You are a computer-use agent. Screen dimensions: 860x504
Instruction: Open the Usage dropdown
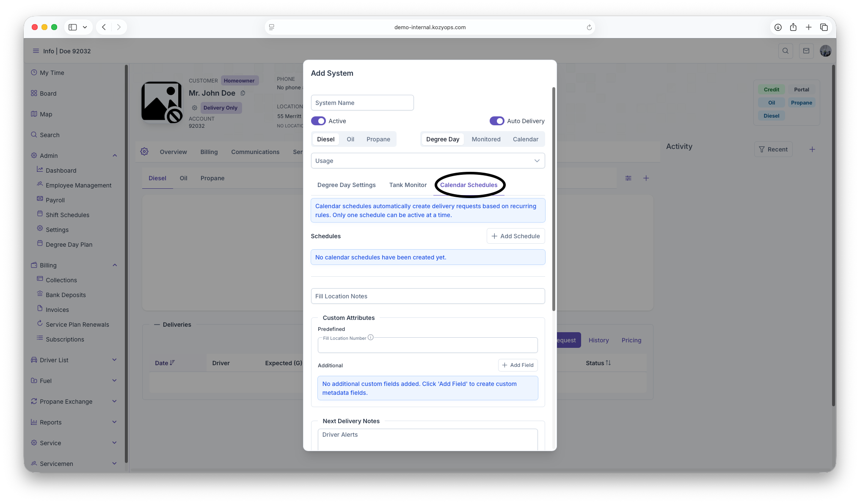tap(427, 161)
